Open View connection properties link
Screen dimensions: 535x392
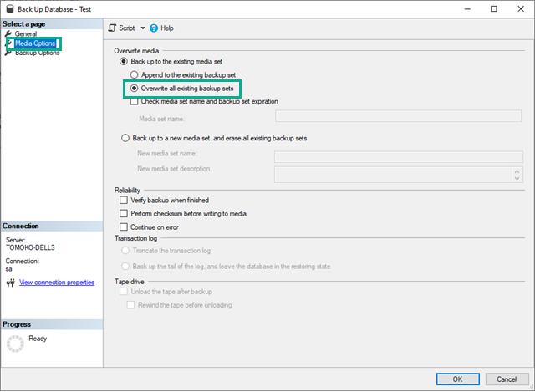57,283
